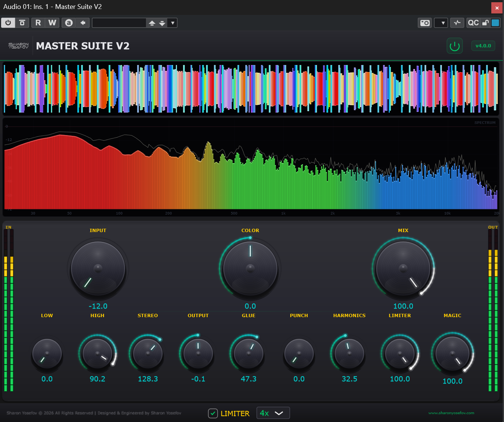
Task: Open side-chain activity with the pulse icon
Action: tap(457, 23)
